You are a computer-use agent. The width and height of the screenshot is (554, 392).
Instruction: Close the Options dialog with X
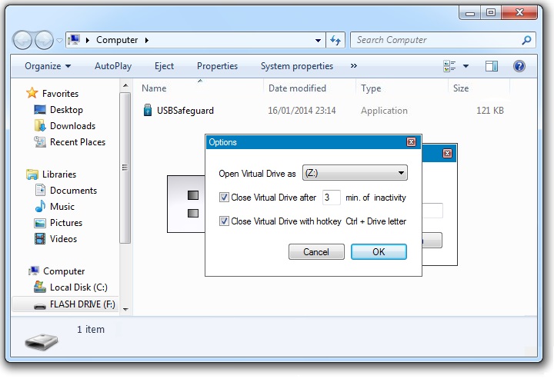411,142
